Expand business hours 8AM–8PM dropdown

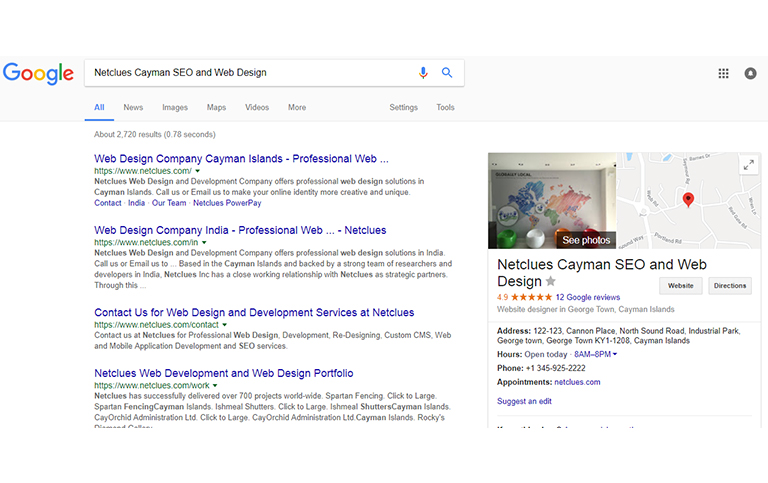click(614, 354)
